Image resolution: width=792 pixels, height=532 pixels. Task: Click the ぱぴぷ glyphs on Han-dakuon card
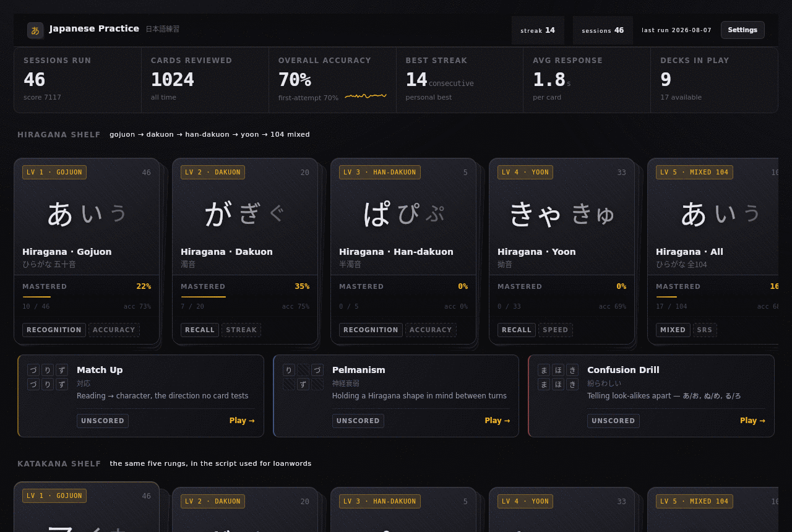coord(403,213)
